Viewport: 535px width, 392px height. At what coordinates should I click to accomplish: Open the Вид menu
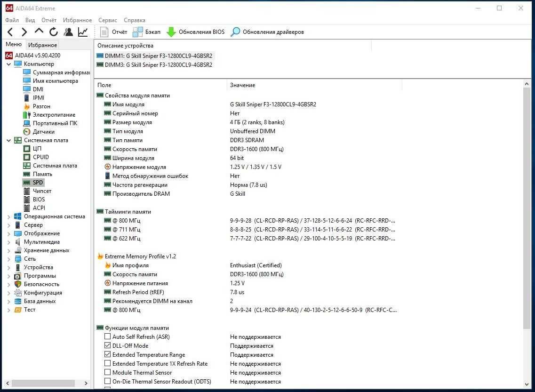30,20
